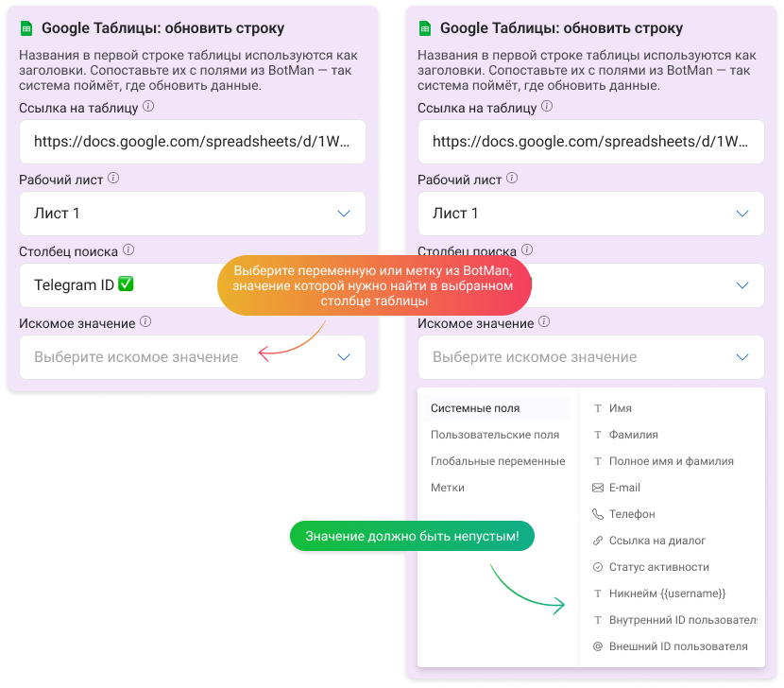Viewport: 784px width, 688px height.
Task: Show info for Столбец поиска in right panel
Action: [x=527, y=249]
